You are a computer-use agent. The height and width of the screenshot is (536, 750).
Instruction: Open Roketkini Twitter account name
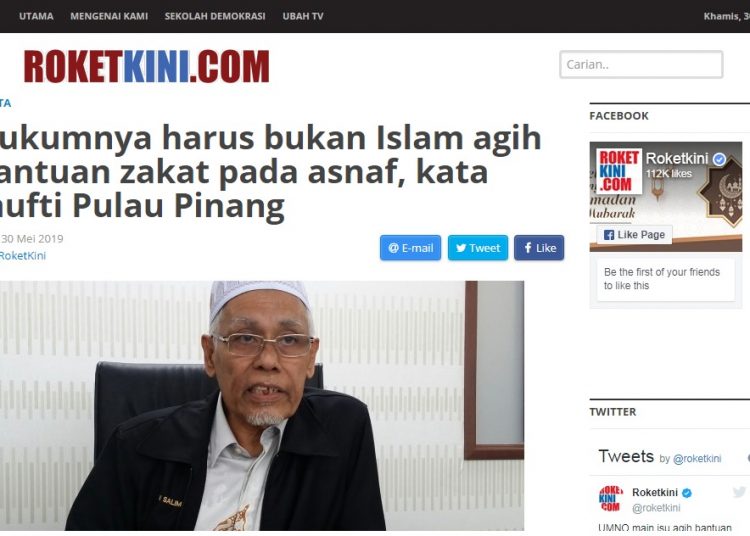tap(655, 492)
